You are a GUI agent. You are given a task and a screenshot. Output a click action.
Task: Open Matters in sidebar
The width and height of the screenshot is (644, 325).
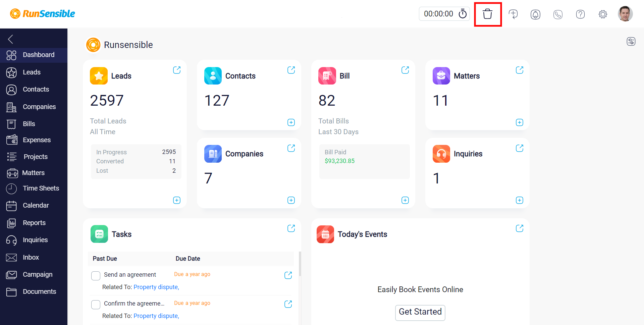pos(34,173)
